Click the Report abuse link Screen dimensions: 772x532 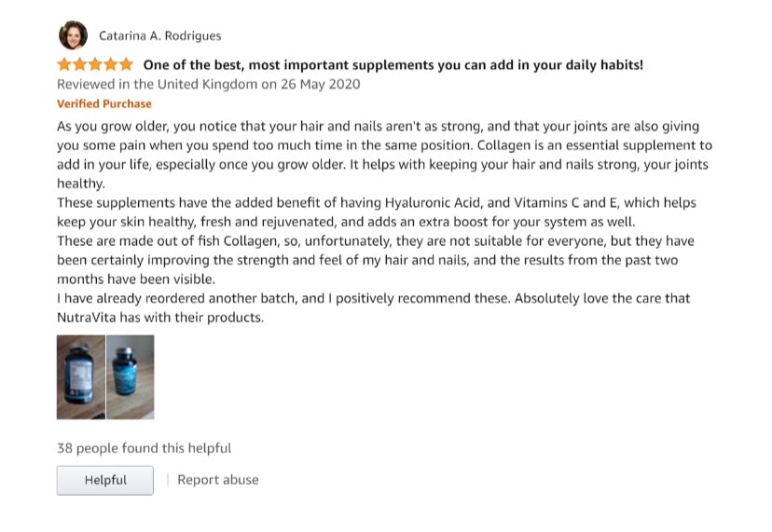point(218,480)
